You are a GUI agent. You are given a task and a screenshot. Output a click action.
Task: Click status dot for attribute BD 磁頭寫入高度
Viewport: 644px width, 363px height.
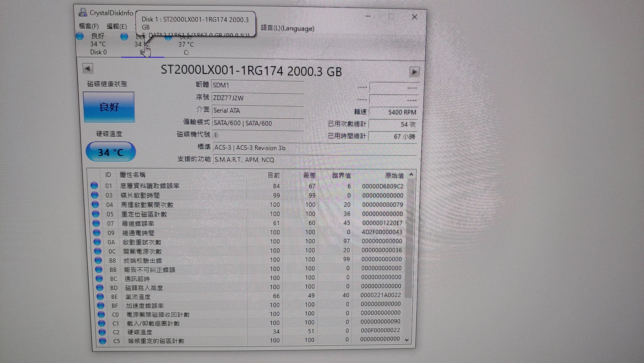click(x=100, y=287)
